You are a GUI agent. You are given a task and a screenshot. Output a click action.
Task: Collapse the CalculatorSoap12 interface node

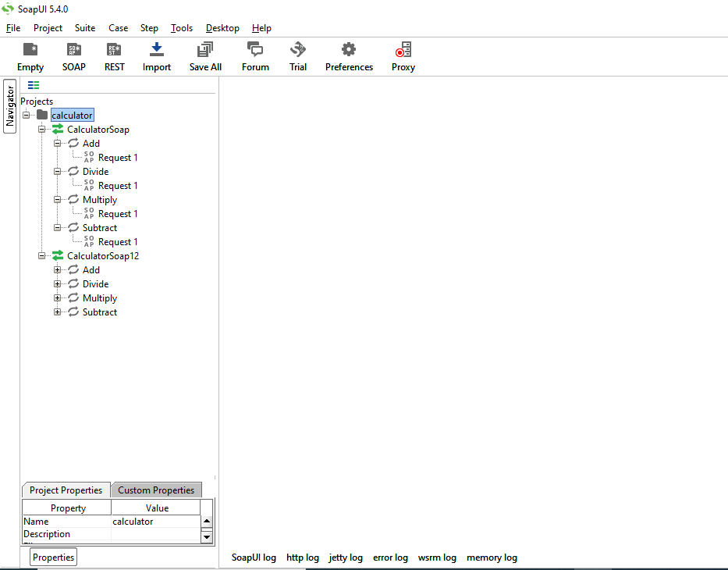(x=42, y=255)
